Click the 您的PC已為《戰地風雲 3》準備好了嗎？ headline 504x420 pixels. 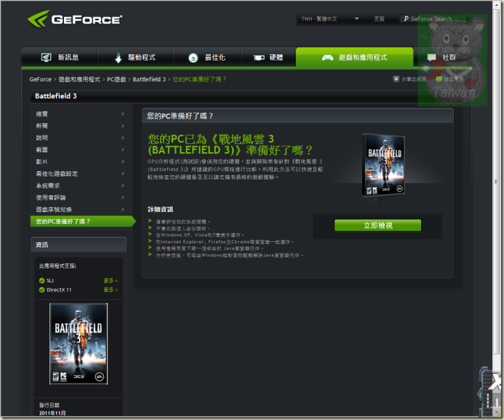click(x=230, y=145)
